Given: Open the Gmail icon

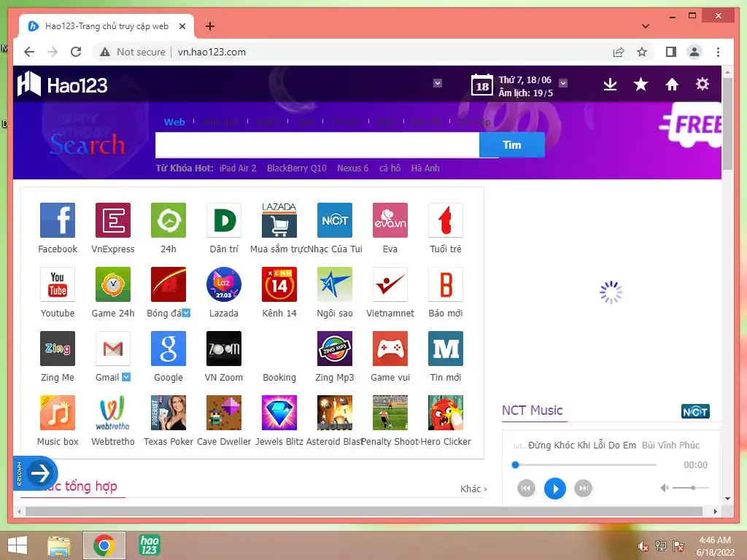Looking at the screenshot, I should click(113, 349).
